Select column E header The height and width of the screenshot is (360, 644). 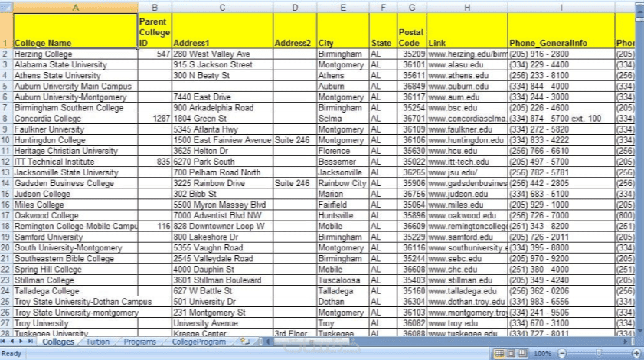pos(343,8)
